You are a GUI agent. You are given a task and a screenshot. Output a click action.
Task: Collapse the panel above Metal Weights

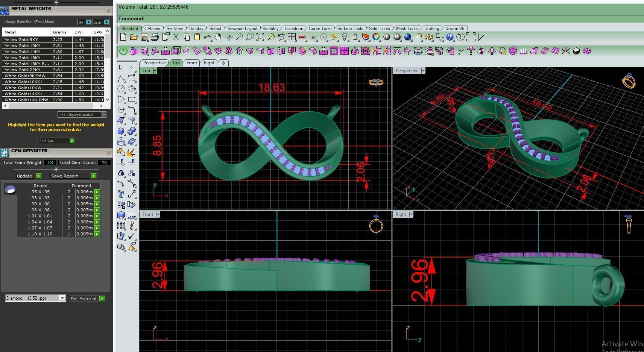(x=56, y=2)
